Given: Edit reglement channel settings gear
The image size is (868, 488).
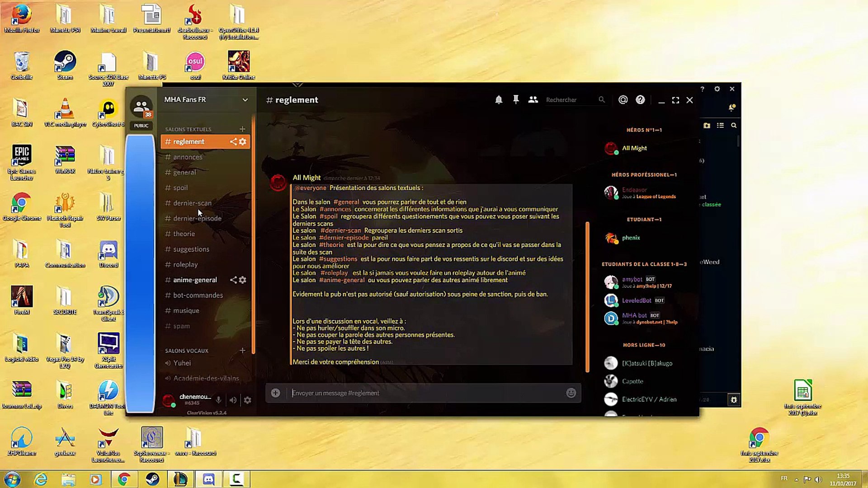Looking at the screenshot, I should click(x=243, y=142).
